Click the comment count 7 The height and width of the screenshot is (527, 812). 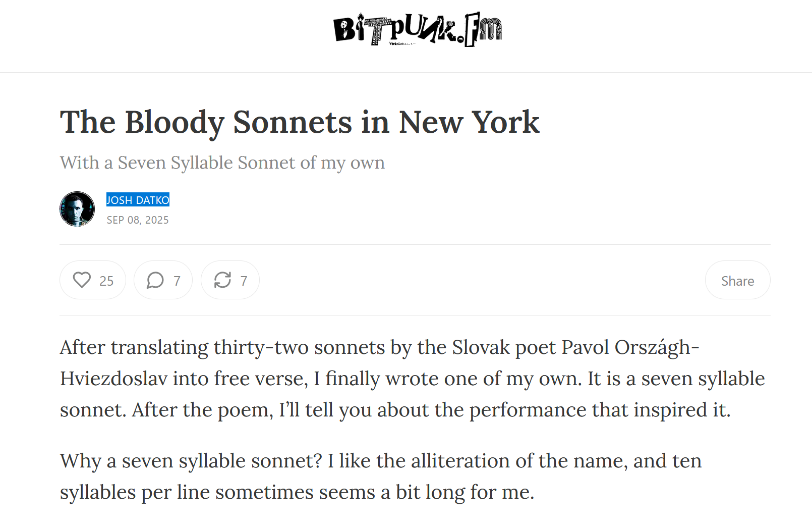click(x=177, y=281)
